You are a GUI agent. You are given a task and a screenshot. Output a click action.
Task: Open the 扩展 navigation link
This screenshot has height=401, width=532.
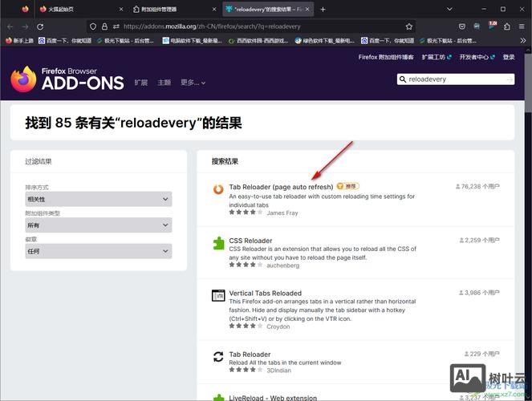140,83
